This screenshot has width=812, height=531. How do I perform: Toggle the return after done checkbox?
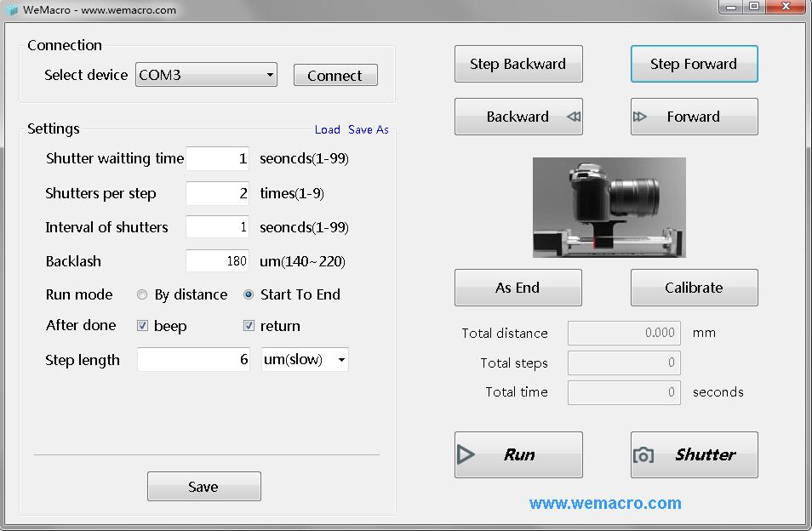tap(249, 325)
